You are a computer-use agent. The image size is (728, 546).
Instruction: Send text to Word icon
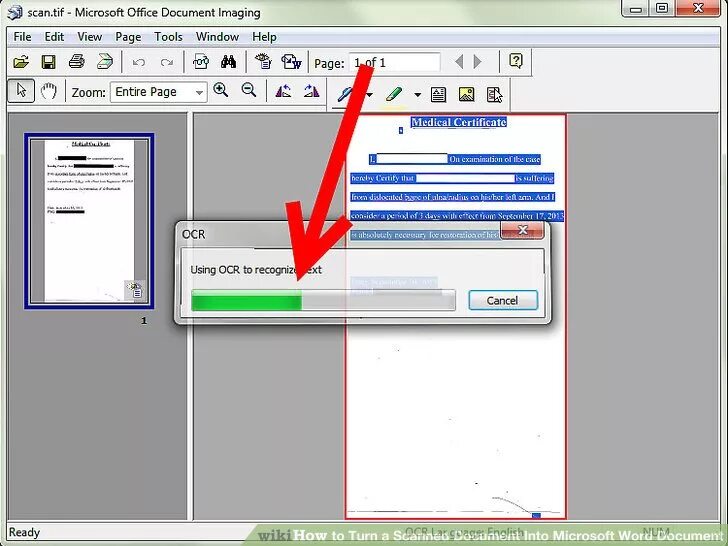[x=291, y=62]
